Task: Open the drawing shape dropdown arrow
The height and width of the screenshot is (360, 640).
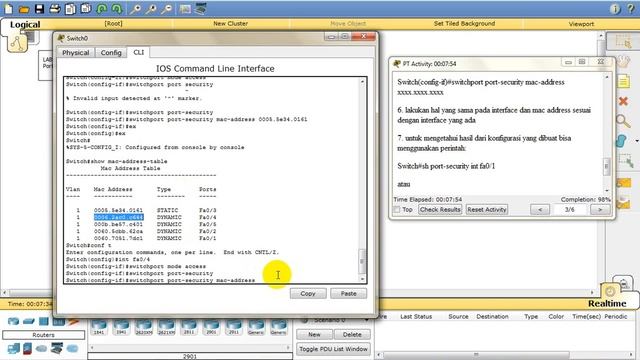Action: pos(637,141)
